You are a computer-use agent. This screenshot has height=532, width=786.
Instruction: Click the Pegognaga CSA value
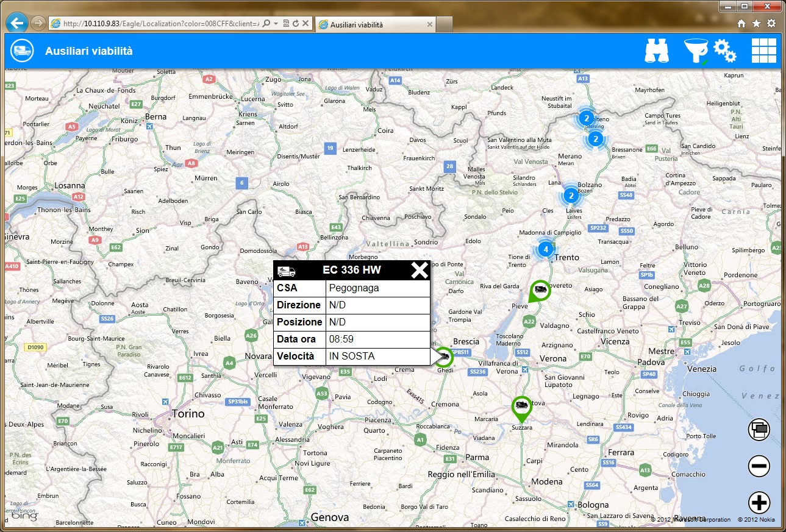[354, 288]
